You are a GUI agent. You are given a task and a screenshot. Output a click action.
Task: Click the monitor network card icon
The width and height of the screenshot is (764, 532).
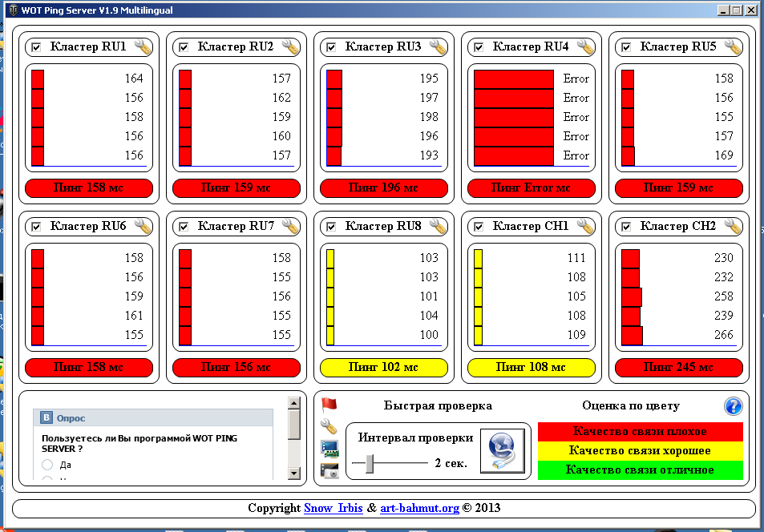tap(329, 449)
